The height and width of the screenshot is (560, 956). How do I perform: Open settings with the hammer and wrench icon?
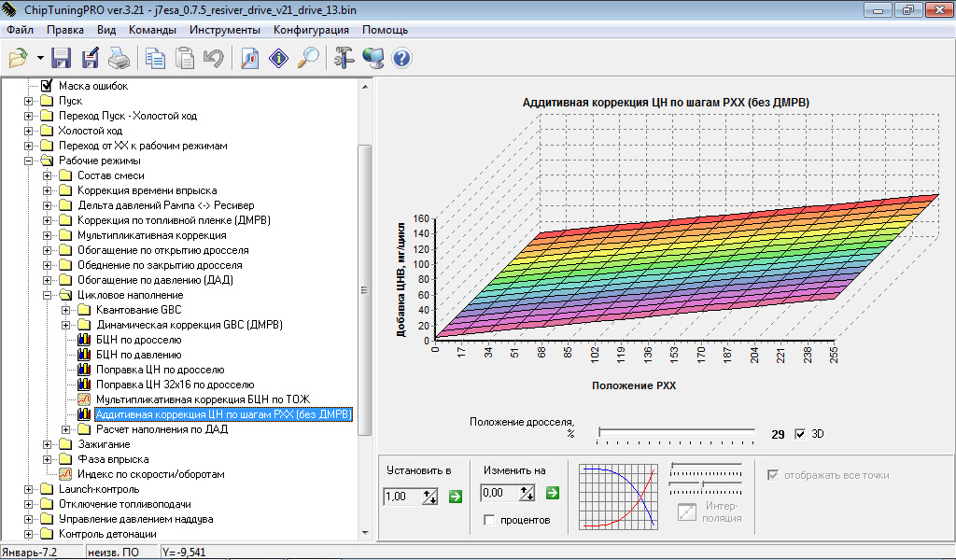click(x=344, y=59)
